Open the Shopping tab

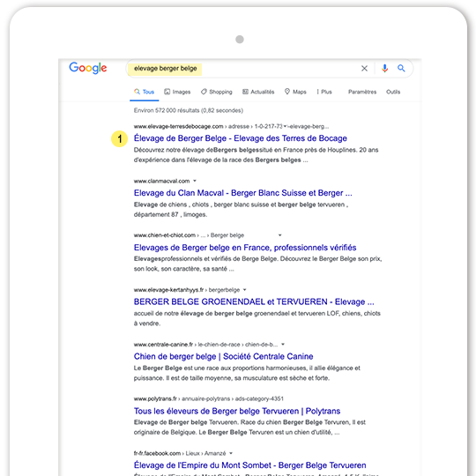(x=217, y=92)
